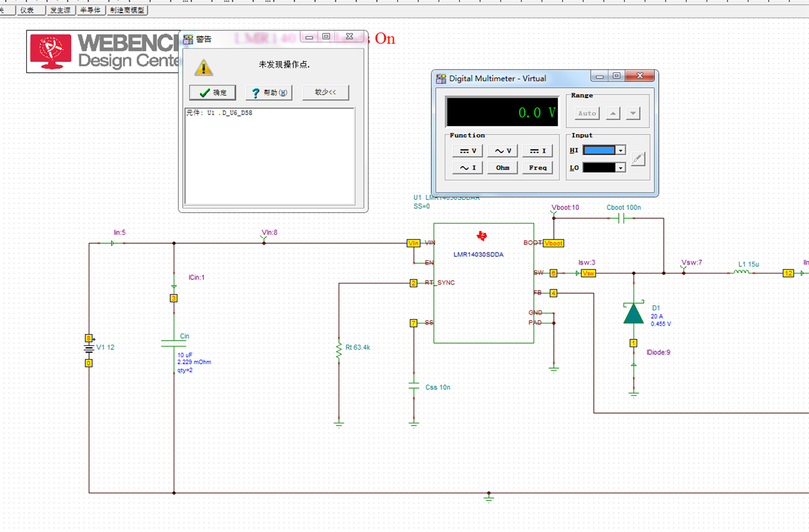The image size is (809, 532).
Task: Click node label 1 below D1 diode
Action: click(633, 343)
